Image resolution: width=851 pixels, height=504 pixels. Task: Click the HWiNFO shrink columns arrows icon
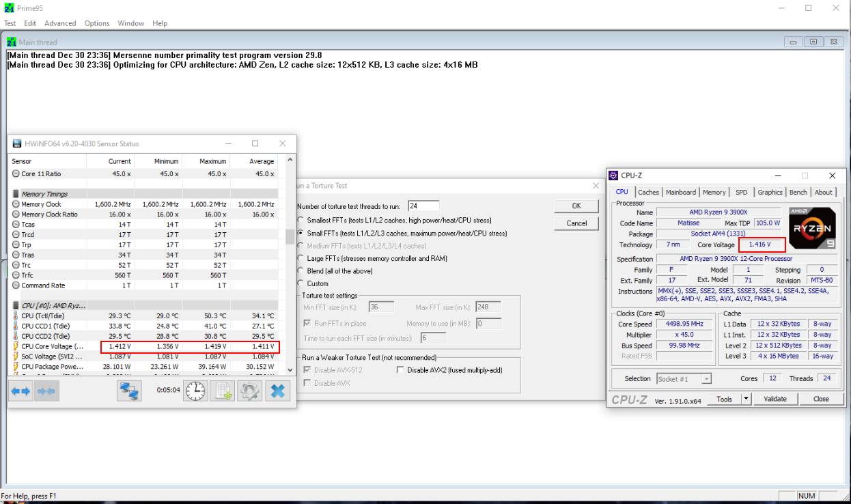(x=46, y=391)
